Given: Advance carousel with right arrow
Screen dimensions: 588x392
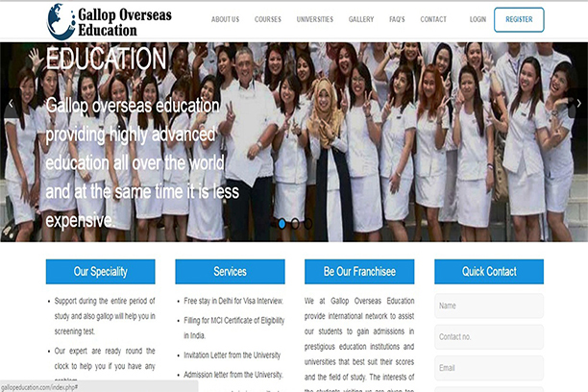Looking at the screenshot, I should [578, 103].
